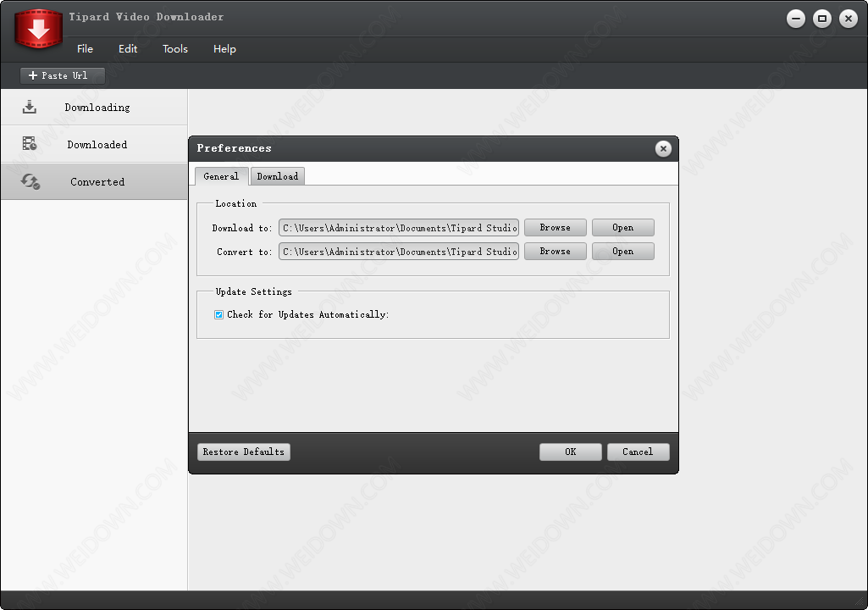Close the Tipard Video Downloader window

click(848, 19)
